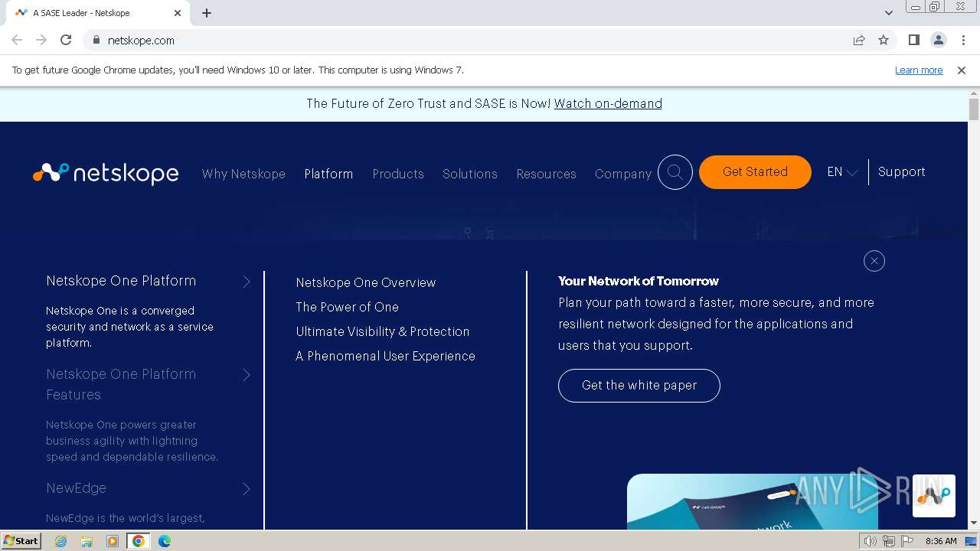The image size is (980, 551).
Task: Expand Netskope One Platform Features chevron
Action: pos(247,375)
